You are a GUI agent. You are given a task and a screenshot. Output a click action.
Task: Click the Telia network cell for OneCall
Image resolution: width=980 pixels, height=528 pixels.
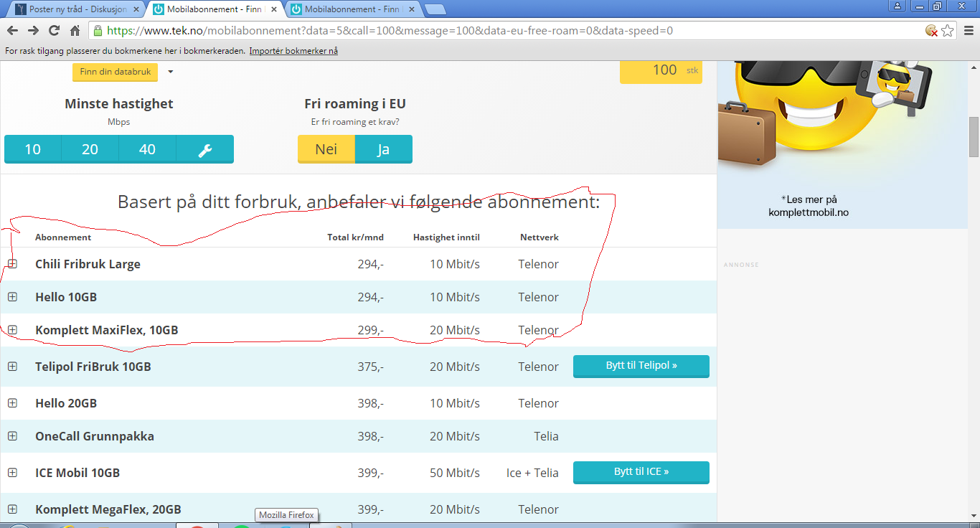(x=546, y=436)
